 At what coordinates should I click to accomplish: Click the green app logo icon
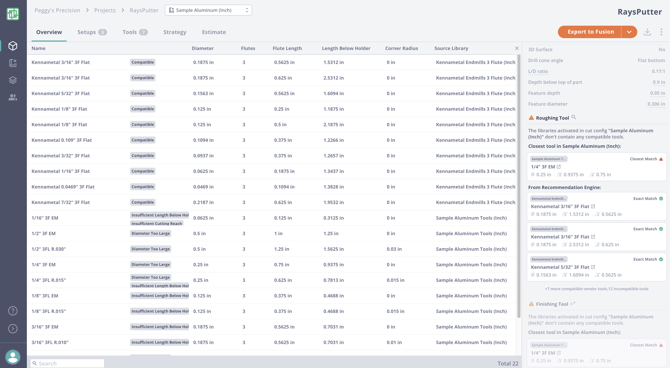(x=13, y=14)
